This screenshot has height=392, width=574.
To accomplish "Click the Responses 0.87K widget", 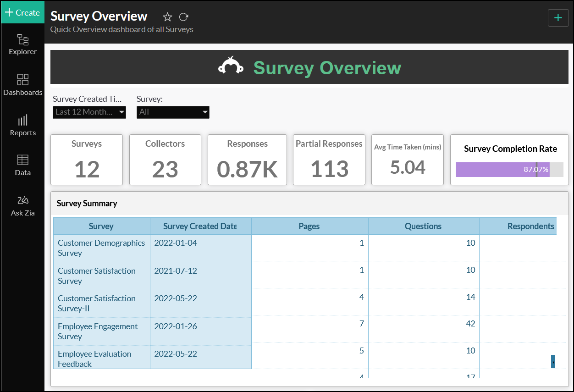I will click(x=247, y=160).
